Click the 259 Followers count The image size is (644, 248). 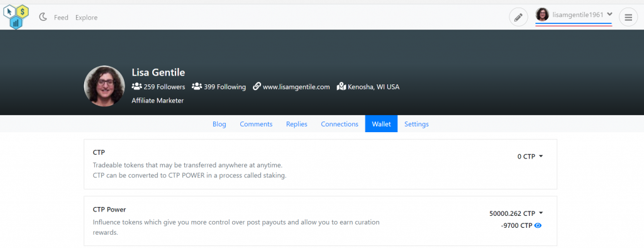[164, 87]
